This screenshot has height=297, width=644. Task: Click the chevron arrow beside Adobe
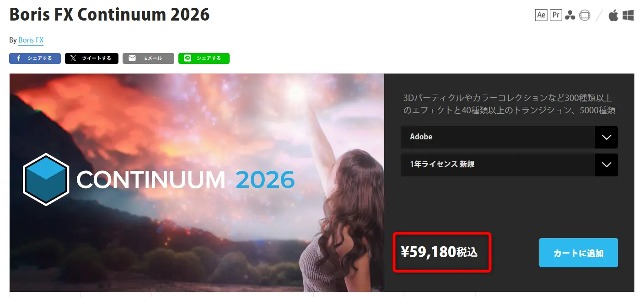pyautogui.click(x=606, y=137)
